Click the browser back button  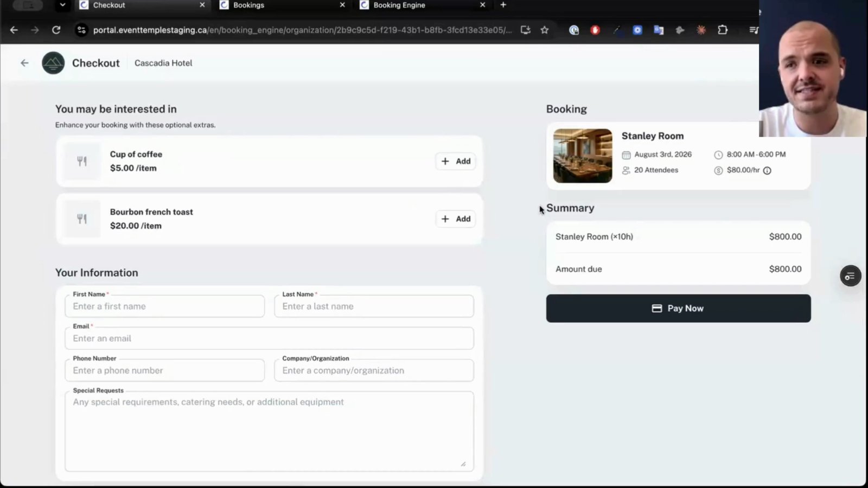pos(14,30)
